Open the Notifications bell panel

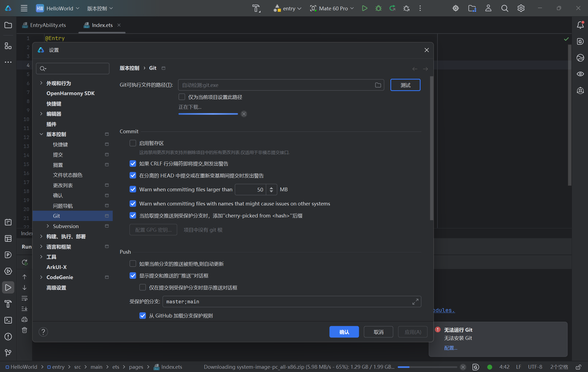coord(580,25)
